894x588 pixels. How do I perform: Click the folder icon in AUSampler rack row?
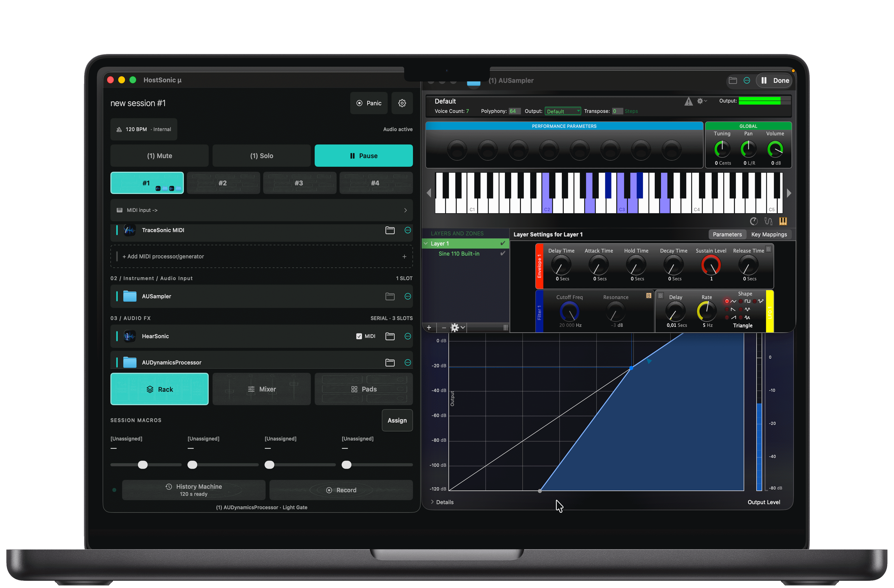[x=390, y=296]
